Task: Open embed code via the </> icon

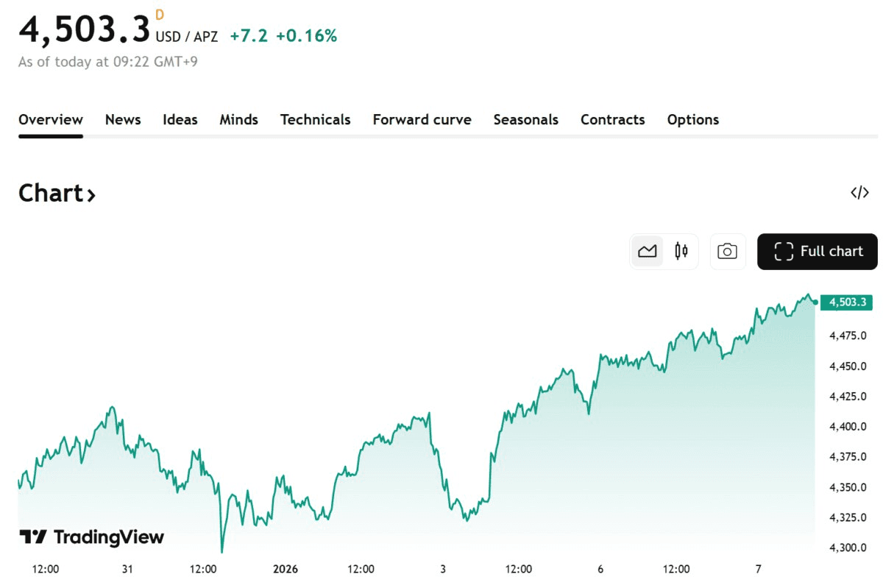Action: [859, 192]
